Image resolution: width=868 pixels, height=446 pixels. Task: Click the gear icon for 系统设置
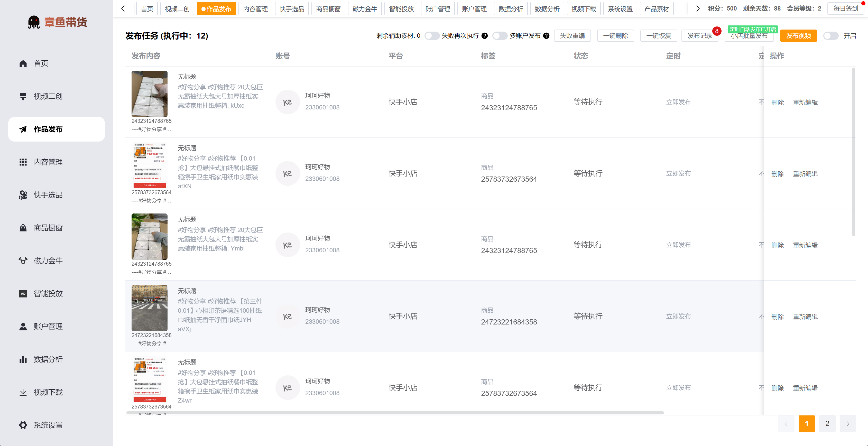[x=23, y=425]
